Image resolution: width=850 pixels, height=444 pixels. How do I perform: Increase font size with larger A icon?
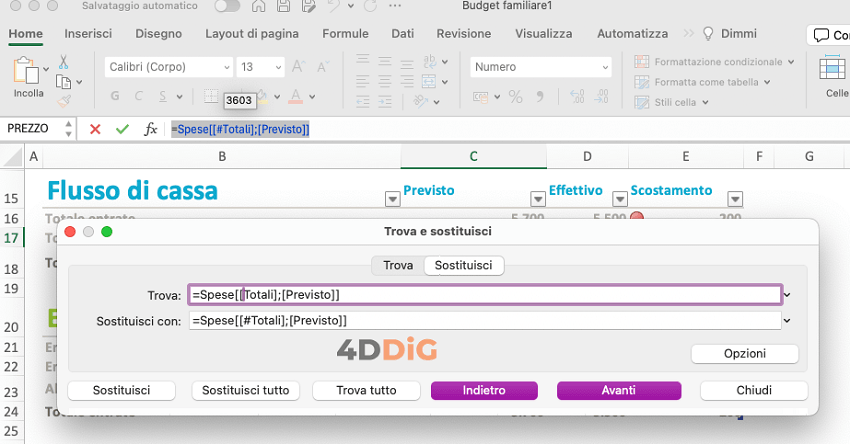pos(298,67)
